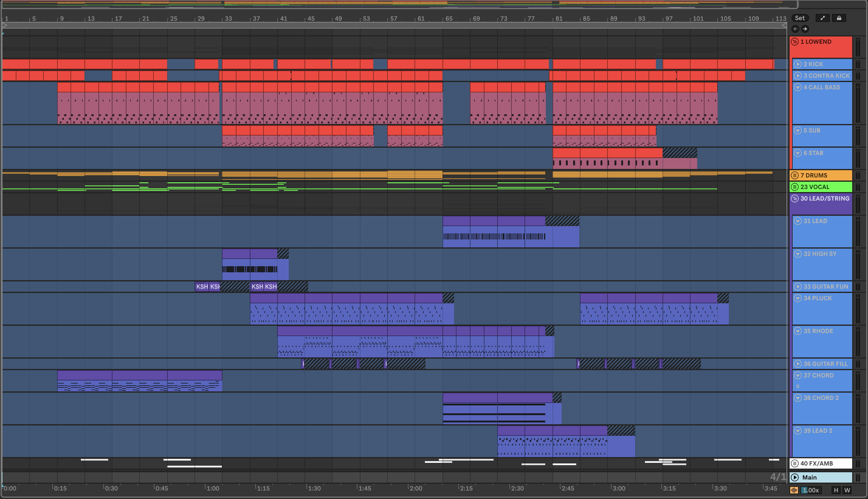
Task: Unfold the Main track
Action: (x=795, y=477)
